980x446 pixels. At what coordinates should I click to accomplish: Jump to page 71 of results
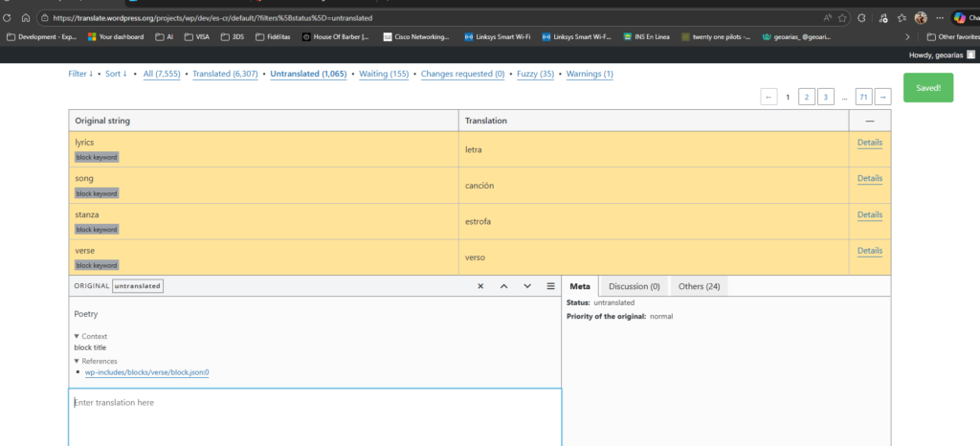pyautogui.click(x=863, y=97)
